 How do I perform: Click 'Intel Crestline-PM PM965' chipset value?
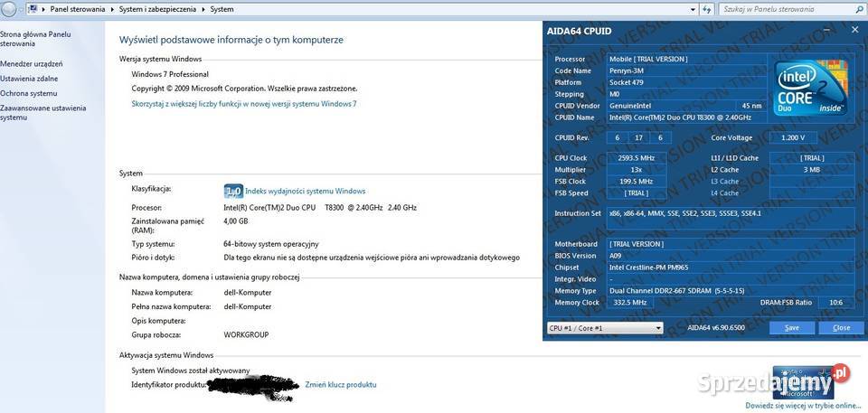point(647,268)
